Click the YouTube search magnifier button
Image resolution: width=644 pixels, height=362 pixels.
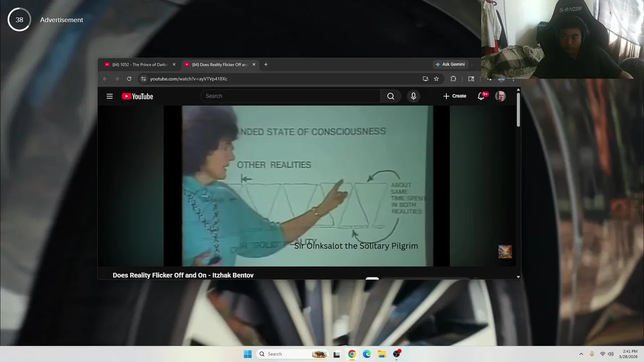pyautogui.click(x=390, y=96)
